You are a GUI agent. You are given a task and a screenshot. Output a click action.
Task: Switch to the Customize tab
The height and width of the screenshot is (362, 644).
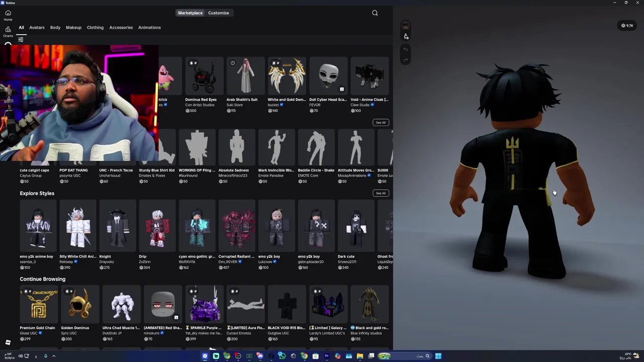[218, 13]
